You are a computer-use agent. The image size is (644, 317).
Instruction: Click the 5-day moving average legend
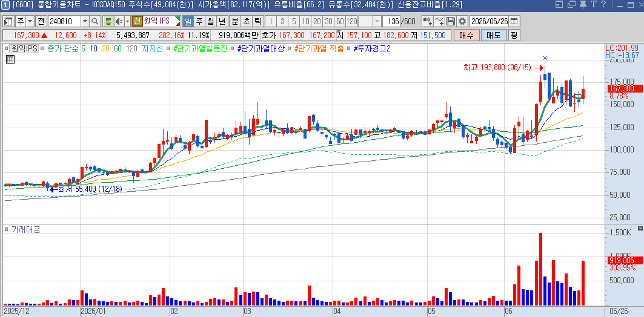84,48
